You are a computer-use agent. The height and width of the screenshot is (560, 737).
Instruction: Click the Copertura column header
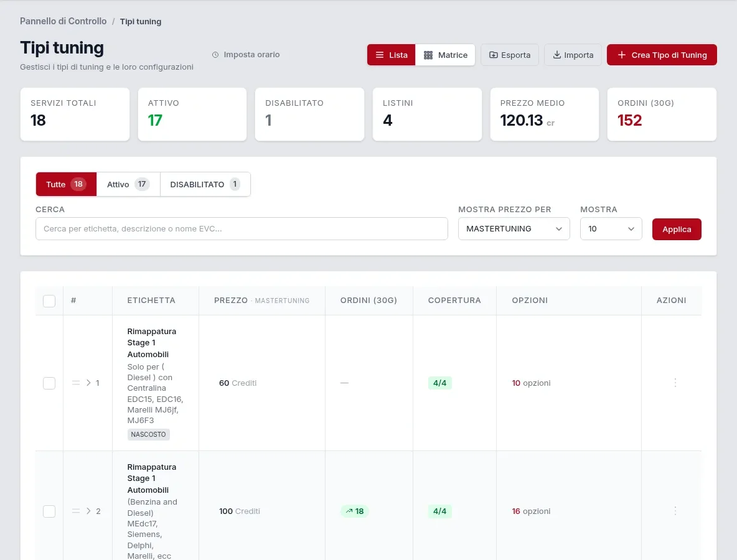pyautogui.click(x=454, y=301)
